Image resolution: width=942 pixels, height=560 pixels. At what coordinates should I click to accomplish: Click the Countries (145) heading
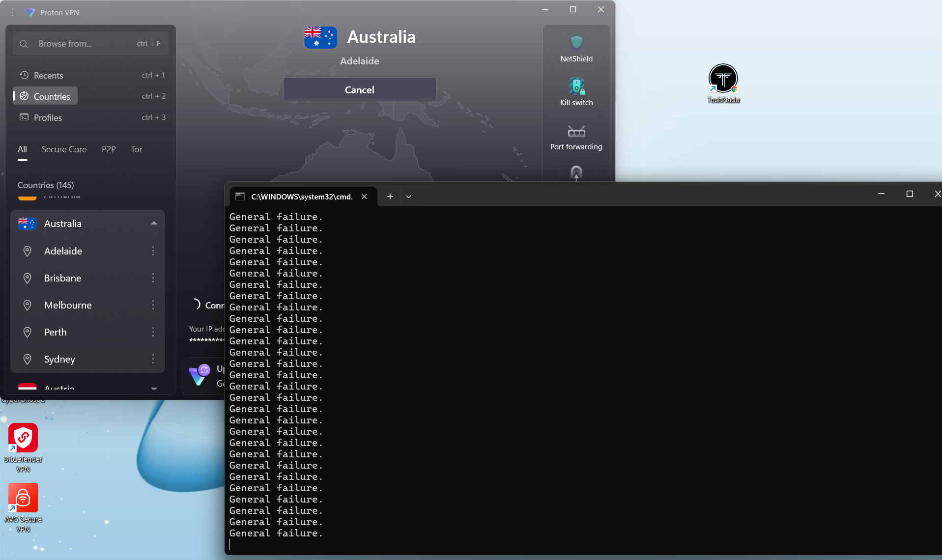click(x=46, y=185)
